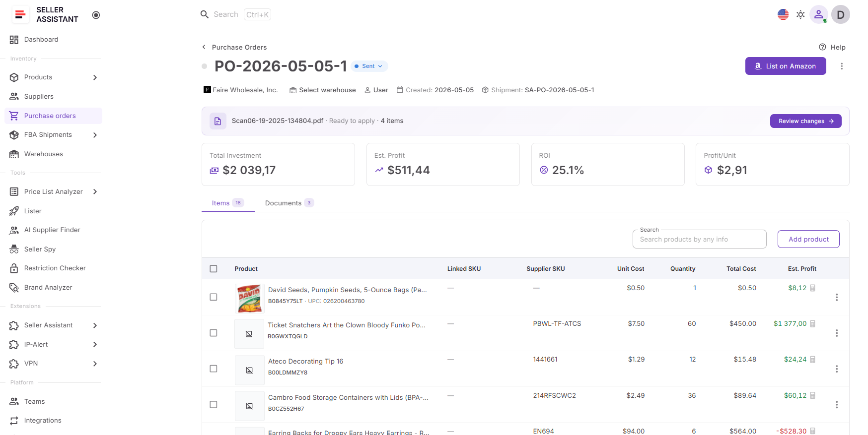
Task: Open row menu for David Seeds item
Action: click(x=837, y=297)
